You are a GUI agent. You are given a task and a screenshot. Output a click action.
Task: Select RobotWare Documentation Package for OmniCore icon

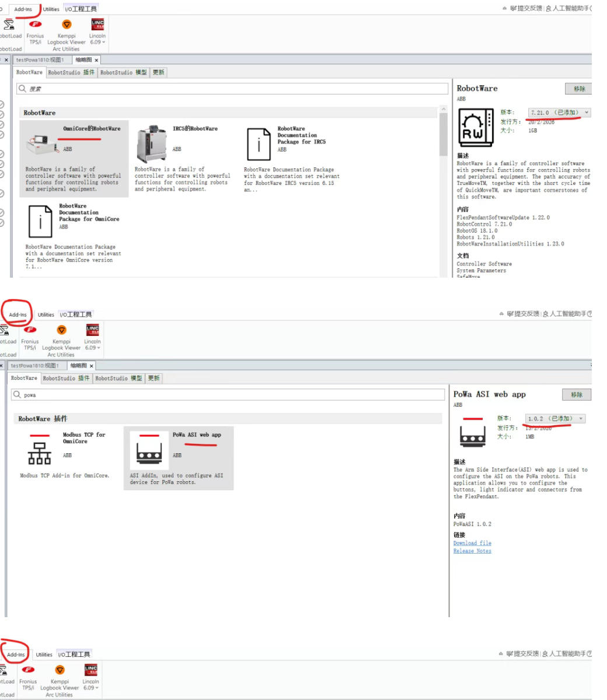point(40,221)
